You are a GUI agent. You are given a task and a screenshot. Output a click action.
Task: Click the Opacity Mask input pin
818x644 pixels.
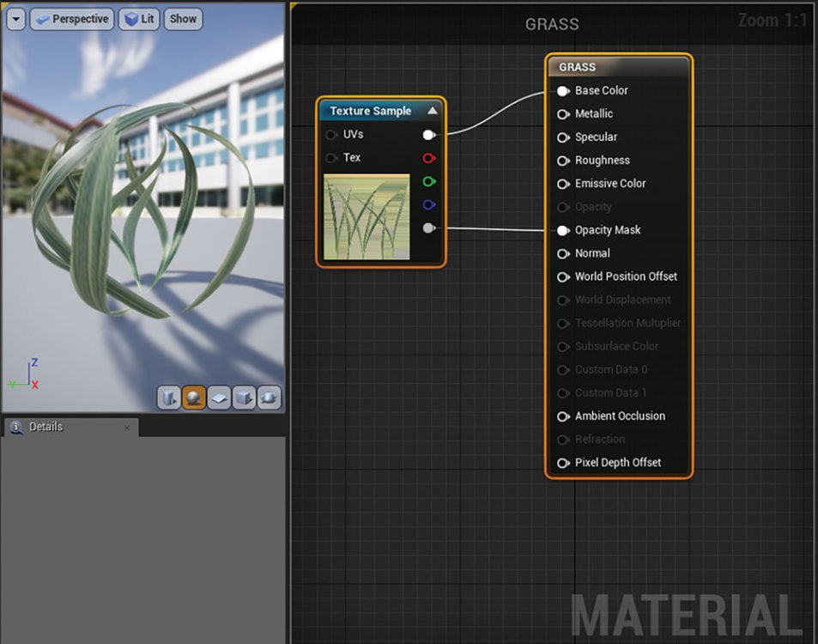563,230
